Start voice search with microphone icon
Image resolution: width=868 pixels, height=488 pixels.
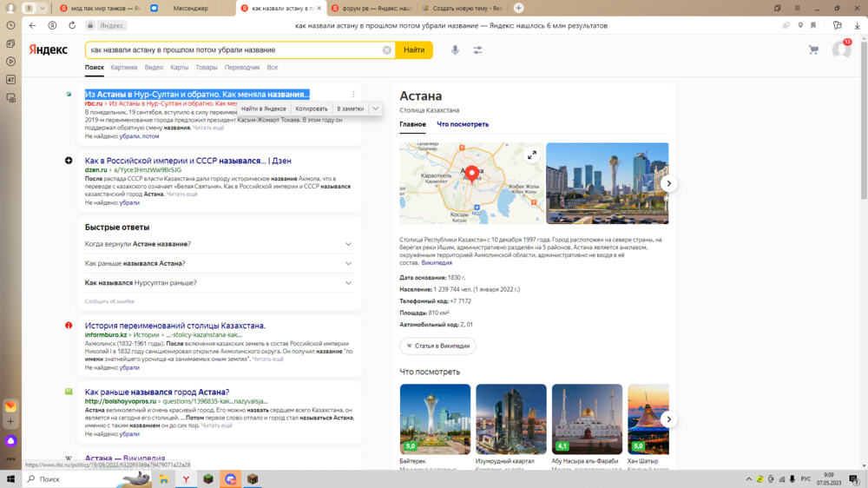click(455, 49)
